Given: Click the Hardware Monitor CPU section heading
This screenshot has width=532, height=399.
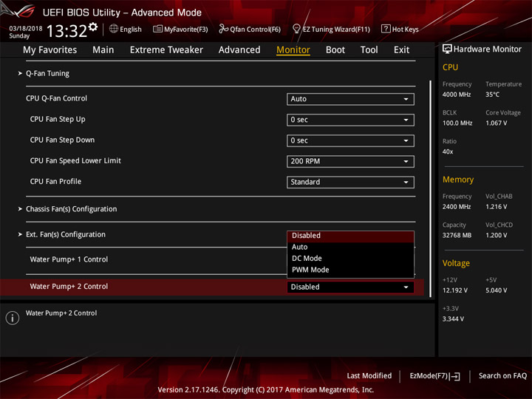Looking at the screenshot, I should coord(450,67).
